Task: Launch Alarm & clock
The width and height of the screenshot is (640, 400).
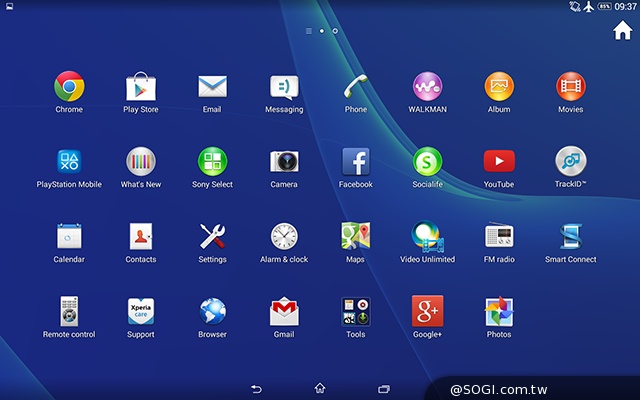Action: pyautogui.click(x=284, y=236)
